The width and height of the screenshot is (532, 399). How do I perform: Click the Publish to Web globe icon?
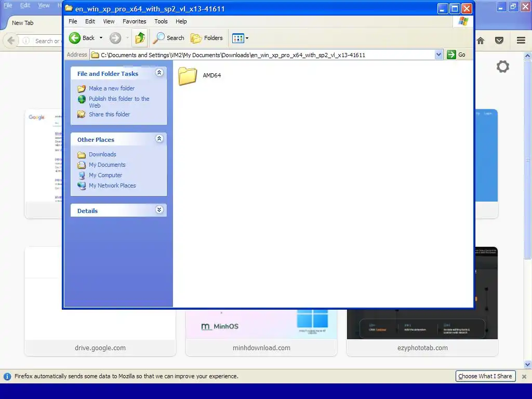[x=82, y=99]
